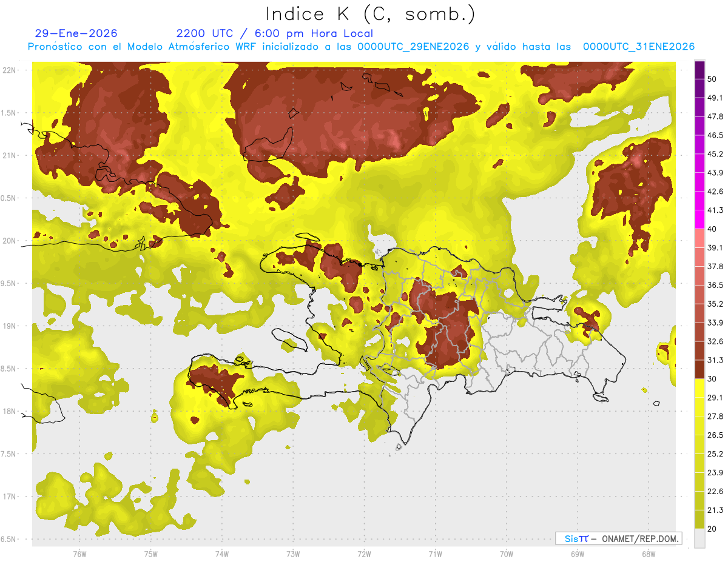Click colorbar value '46.5'

pyautogui.click(x=715, y=135)
